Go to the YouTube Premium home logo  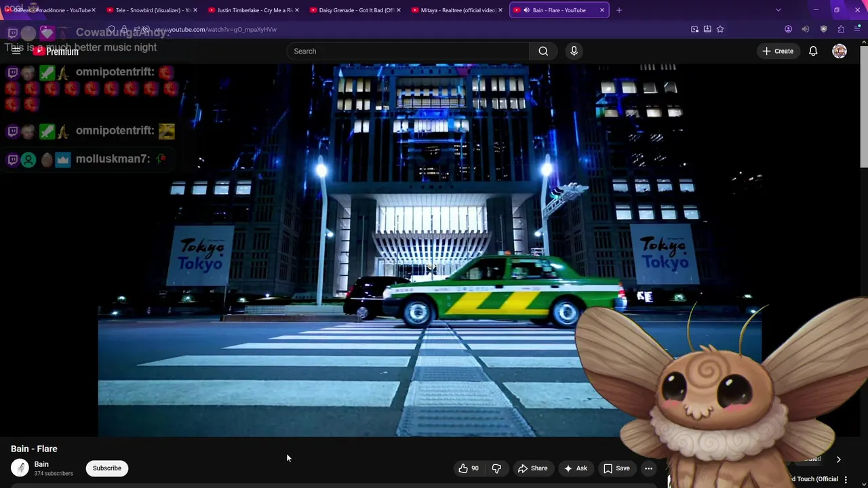55,51
